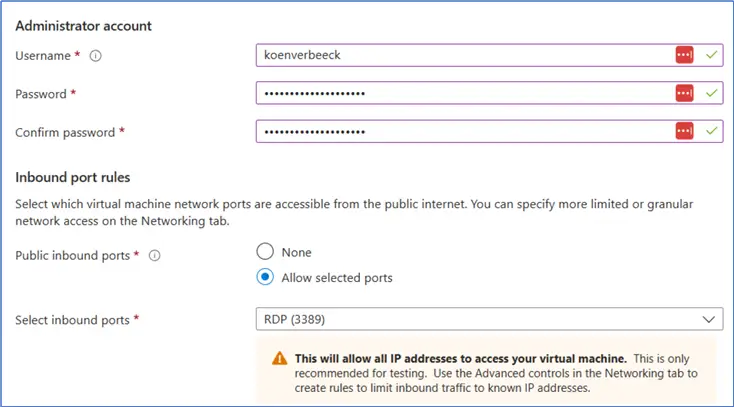Click the Inbound port rules heading

pos(73,178)
